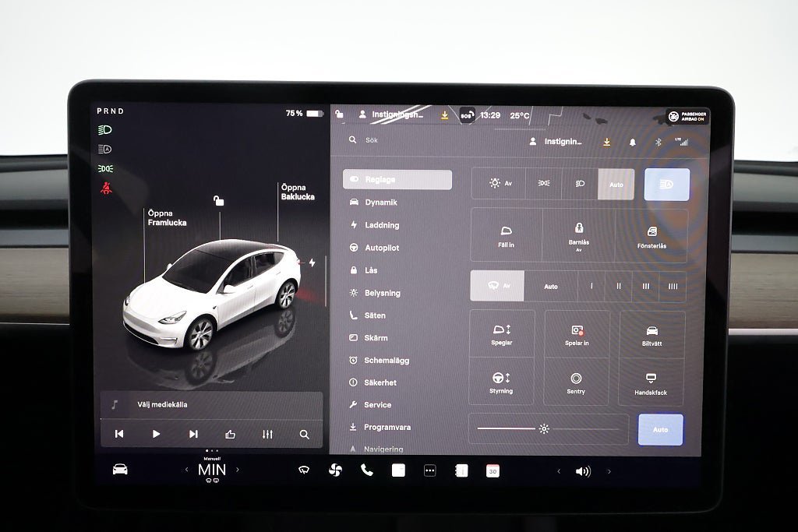This screenshot has height=532, width=798.
Task: Increase temperature with right chevron
Action: (x=238, y=470)
